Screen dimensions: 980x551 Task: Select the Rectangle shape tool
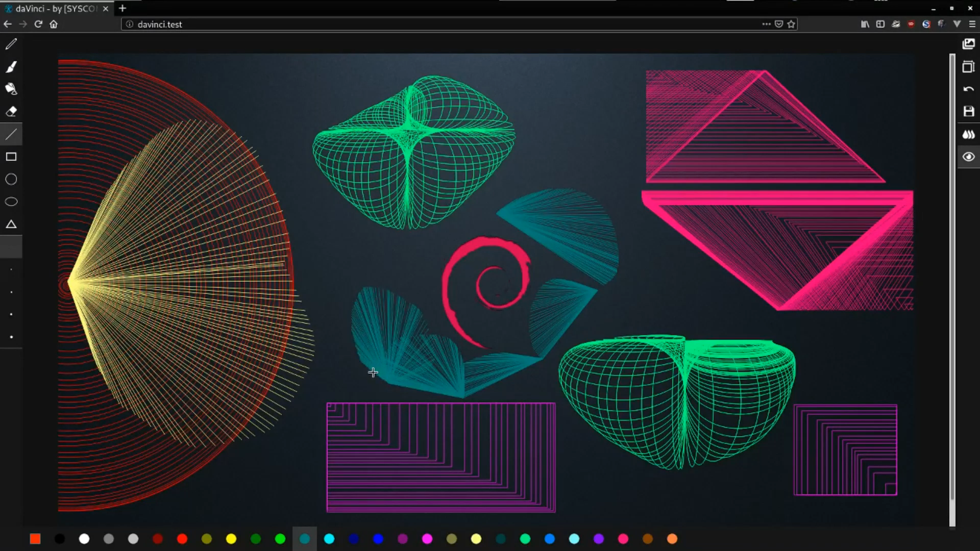pos(11,157)
